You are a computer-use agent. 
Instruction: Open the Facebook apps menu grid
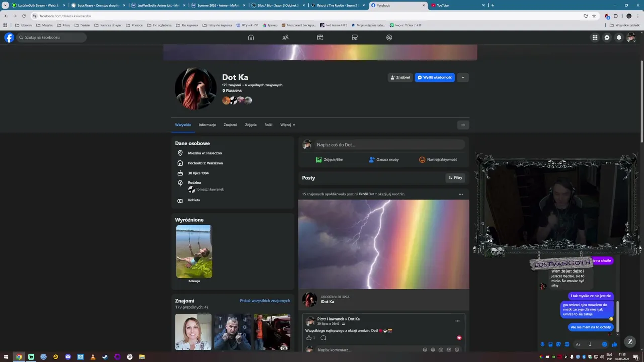click(x=595, y=38)
